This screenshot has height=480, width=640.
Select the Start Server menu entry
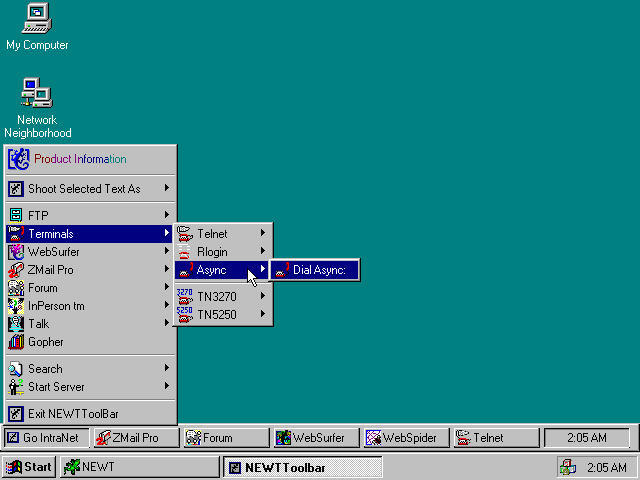click(x=90, y=387)
